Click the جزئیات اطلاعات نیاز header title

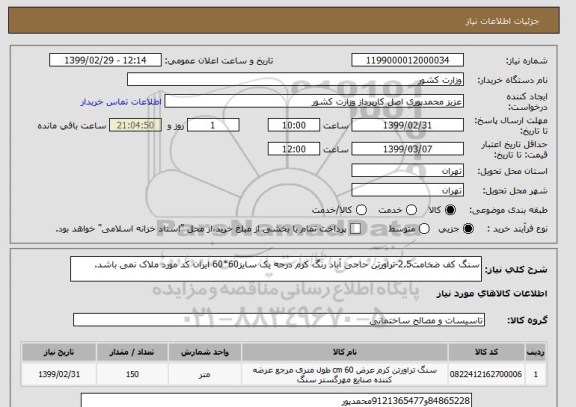pos(502,21)
